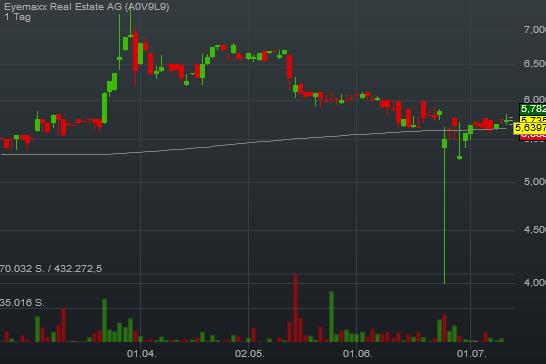The image size is (546, 364).
Task: Click the 6,50 price axis label
Action: click(535, 64)
